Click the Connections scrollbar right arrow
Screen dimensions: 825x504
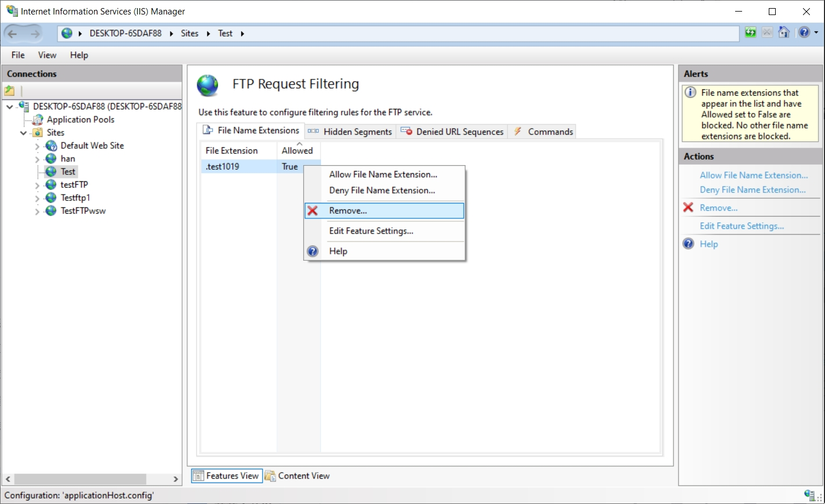[x=176, y=479]
